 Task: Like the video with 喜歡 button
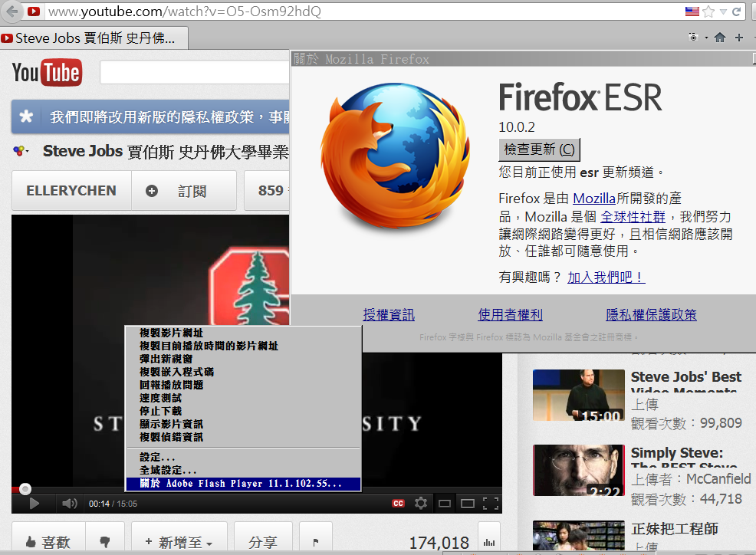[x=49, y=542]
